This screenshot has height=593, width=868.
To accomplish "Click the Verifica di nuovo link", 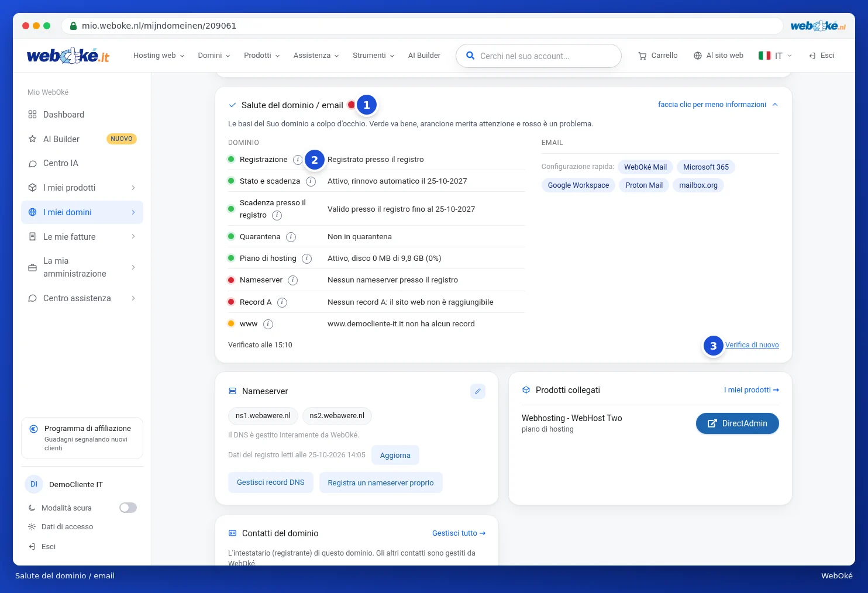I will click(752, 345).
